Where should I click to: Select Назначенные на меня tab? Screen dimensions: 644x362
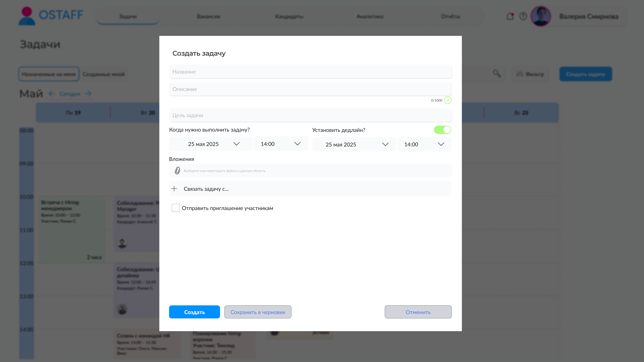[49, 74]
